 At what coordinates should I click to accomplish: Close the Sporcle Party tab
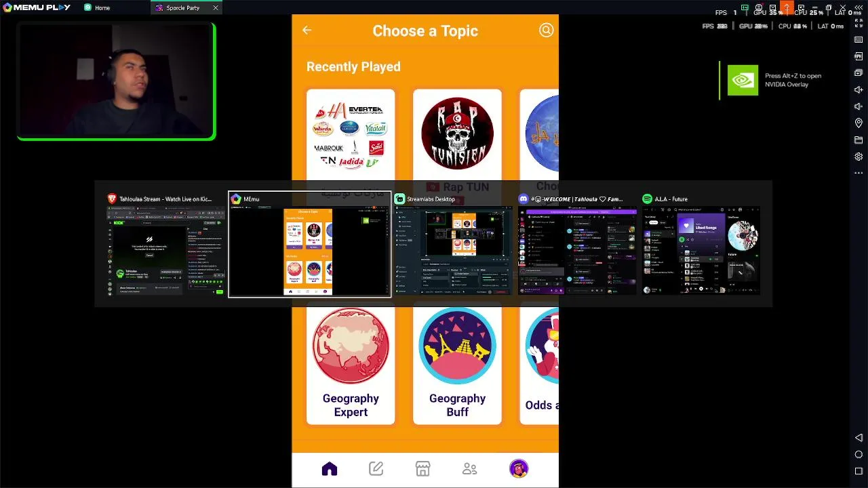pos(216,8)
